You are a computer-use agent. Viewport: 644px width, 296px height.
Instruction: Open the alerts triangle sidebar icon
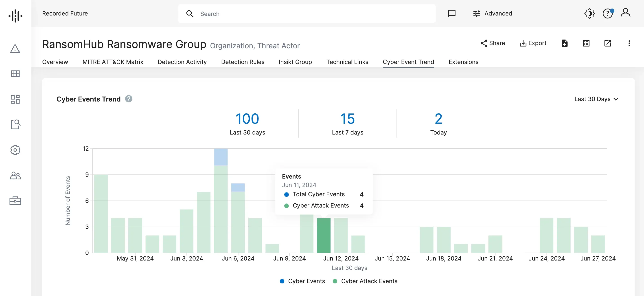point(15,48)
